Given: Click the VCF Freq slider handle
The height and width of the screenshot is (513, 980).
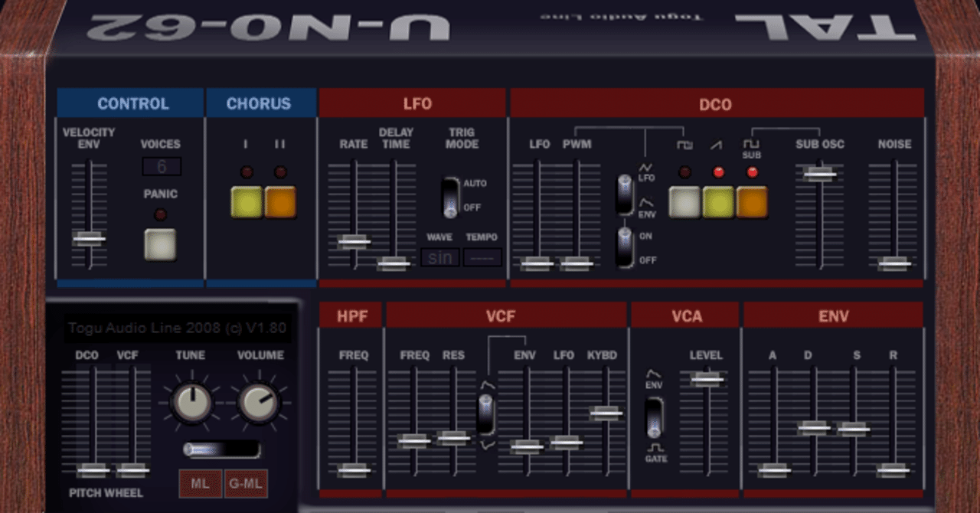Looking at the screenshot, I should (x=414, y=441).
